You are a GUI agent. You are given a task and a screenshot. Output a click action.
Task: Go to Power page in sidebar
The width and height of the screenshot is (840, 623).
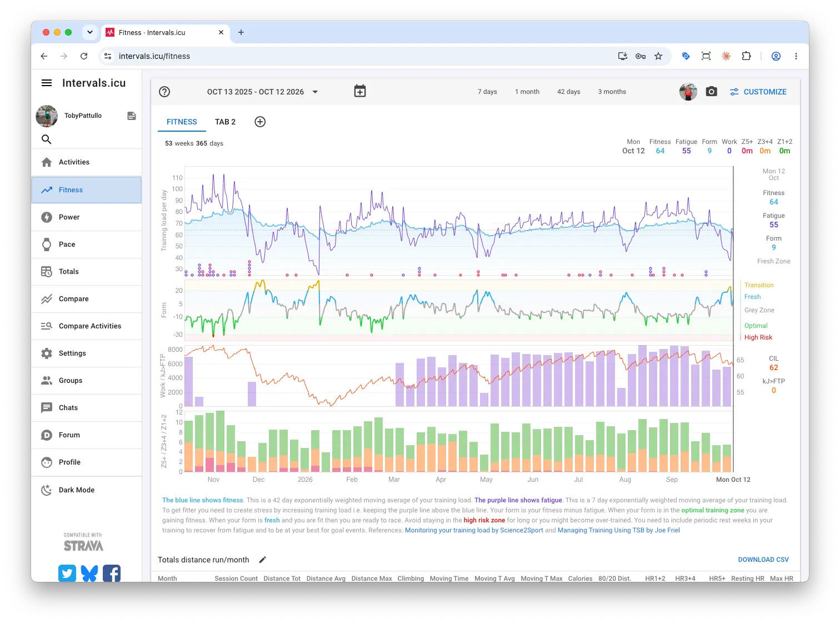[x=87, y=217]
